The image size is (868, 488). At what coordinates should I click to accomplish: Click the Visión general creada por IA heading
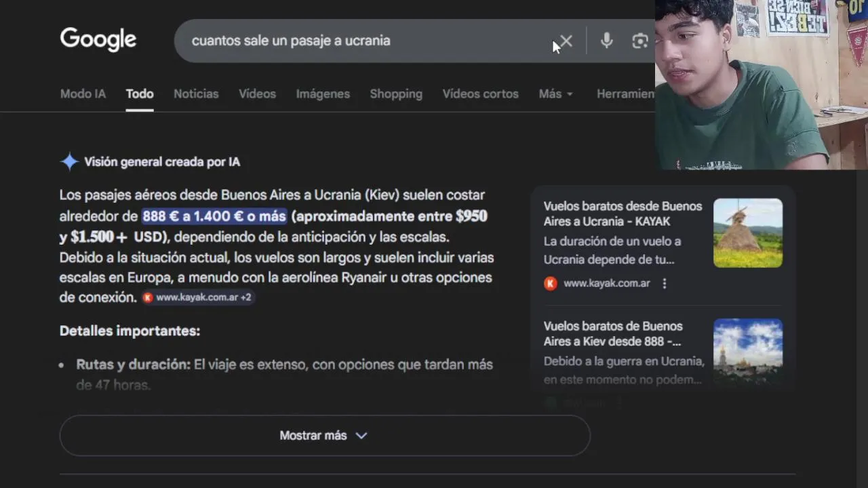(162, 162)
